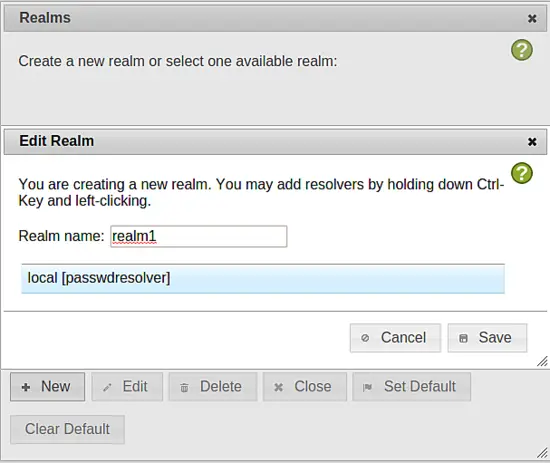Create a New realm
This screenshot has width=550, height=463.
pyautogui.click(x=47, y=387)
